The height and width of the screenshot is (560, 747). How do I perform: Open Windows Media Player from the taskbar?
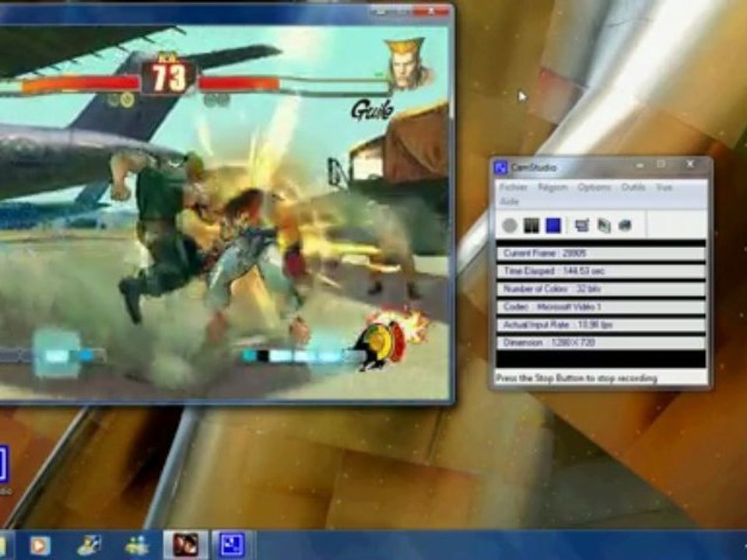(40, 545)
